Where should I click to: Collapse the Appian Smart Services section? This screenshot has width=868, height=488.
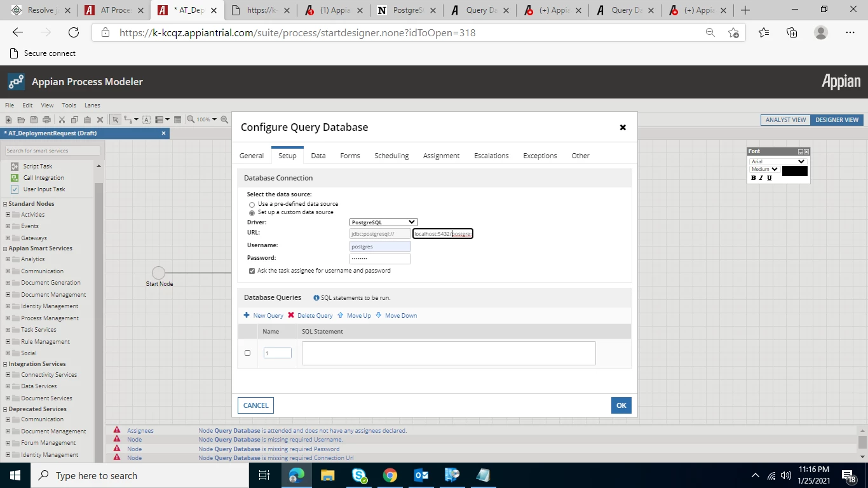5,248
